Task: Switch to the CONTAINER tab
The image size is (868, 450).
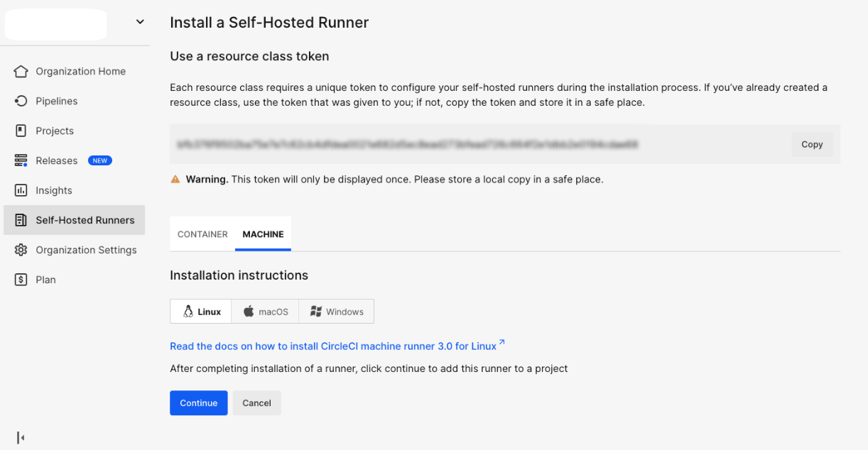Action: point(202,234)
